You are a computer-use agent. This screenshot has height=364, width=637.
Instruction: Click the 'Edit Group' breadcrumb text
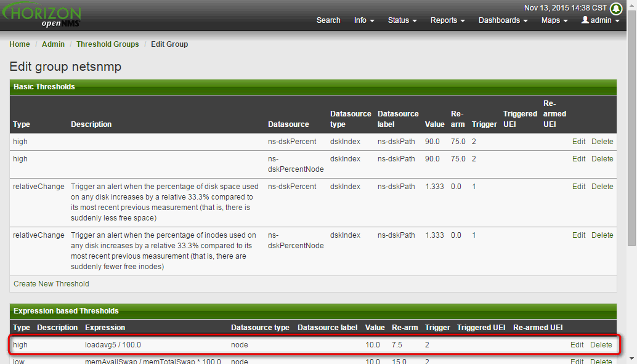coord(169,44)
